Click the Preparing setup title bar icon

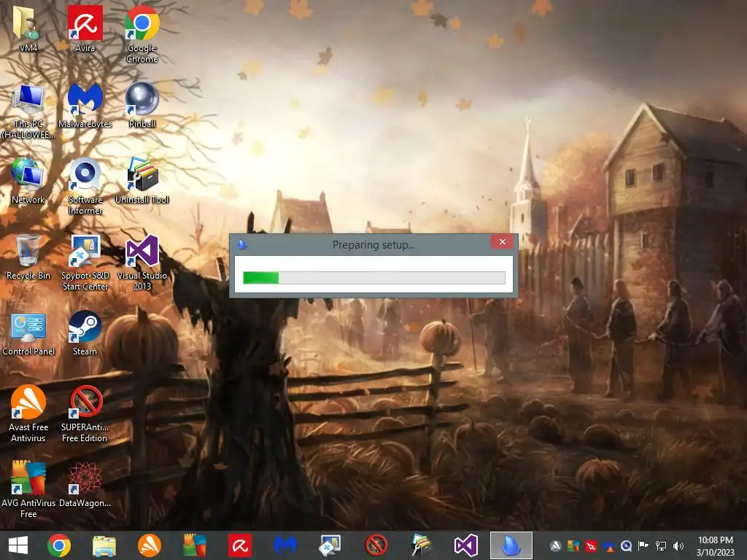(x=242, y=245)
